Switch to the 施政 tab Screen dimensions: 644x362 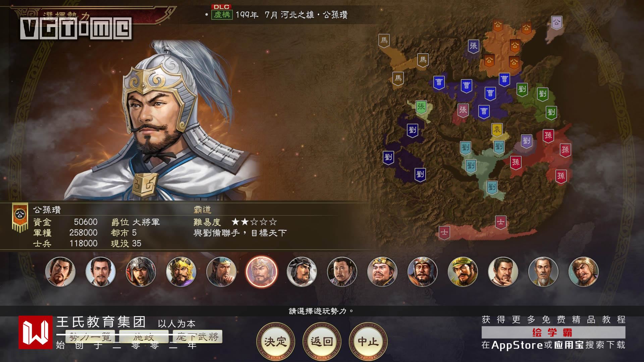[144, 337]
